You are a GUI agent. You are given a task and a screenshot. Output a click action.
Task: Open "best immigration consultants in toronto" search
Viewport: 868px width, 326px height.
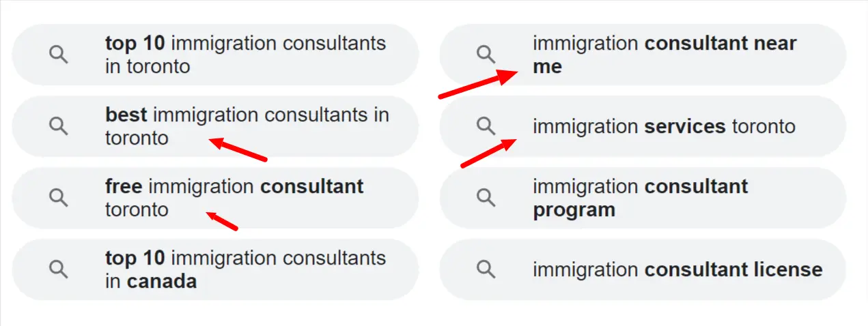pos(247,126)
